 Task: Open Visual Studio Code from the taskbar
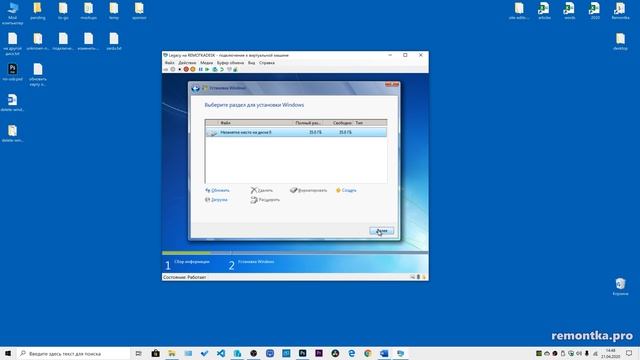tap(221, 353)
